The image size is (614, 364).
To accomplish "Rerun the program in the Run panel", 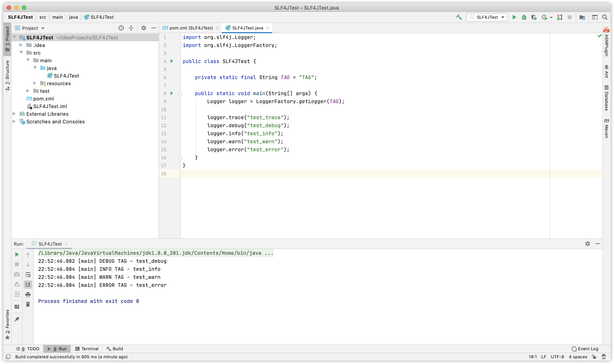I will coord(17,254).
